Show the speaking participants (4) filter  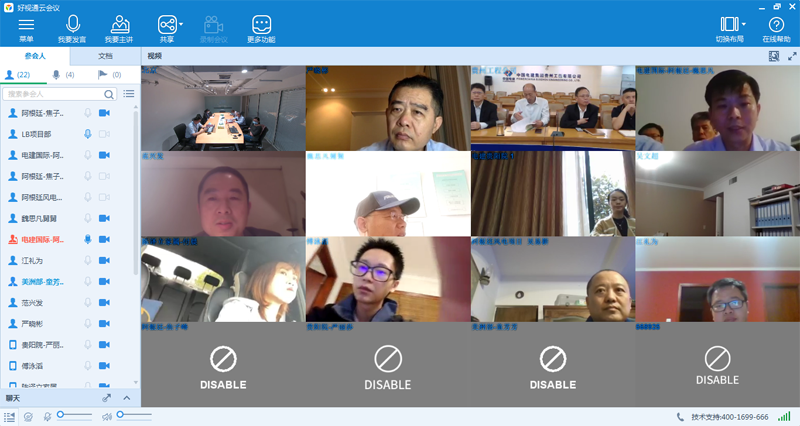coord(62,75)
